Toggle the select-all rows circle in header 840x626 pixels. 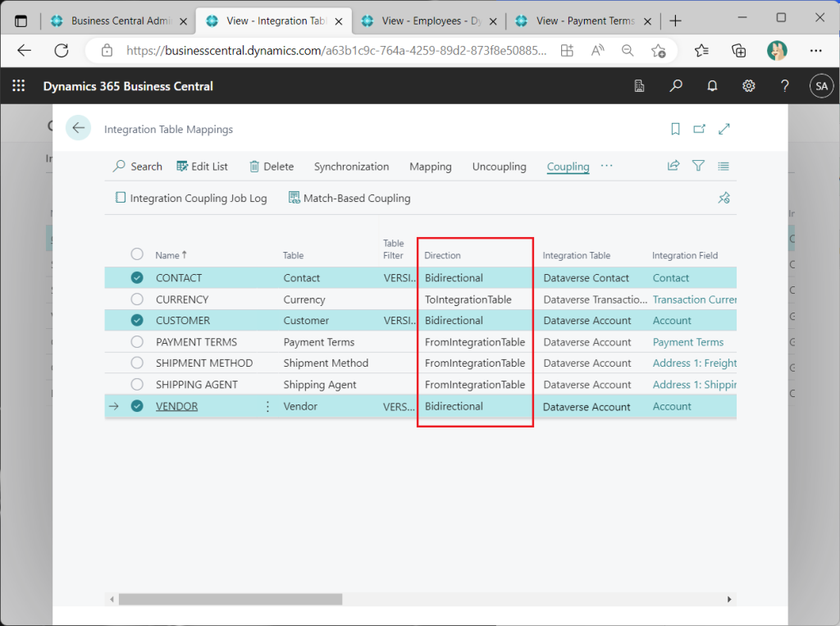(137, 254)
